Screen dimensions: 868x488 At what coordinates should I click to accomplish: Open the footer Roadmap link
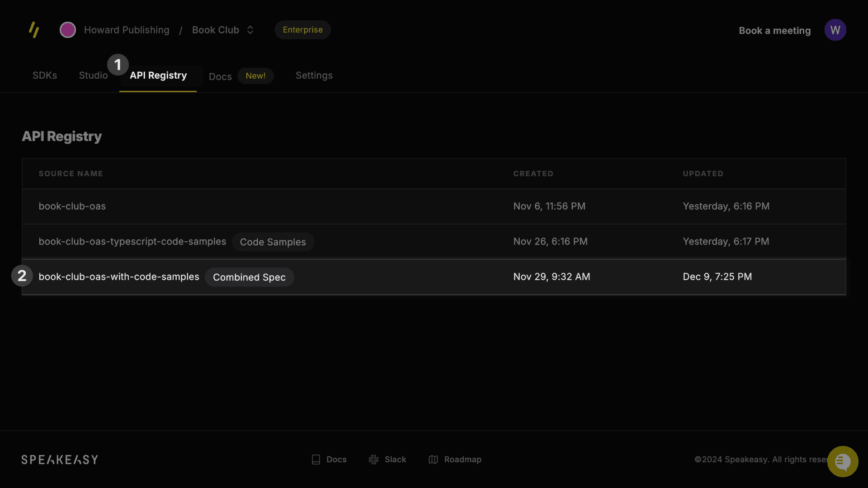point(463,460)
